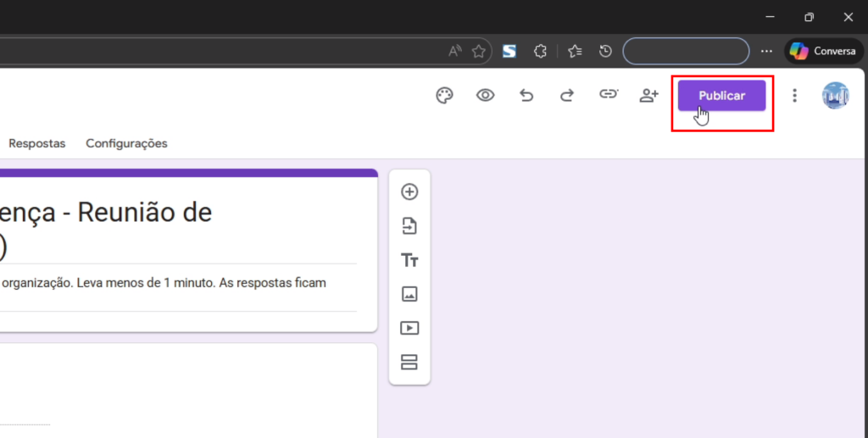This screenshot has height=438, width=868.
Task: Add title and description via Tт icon
Action: 409,260
